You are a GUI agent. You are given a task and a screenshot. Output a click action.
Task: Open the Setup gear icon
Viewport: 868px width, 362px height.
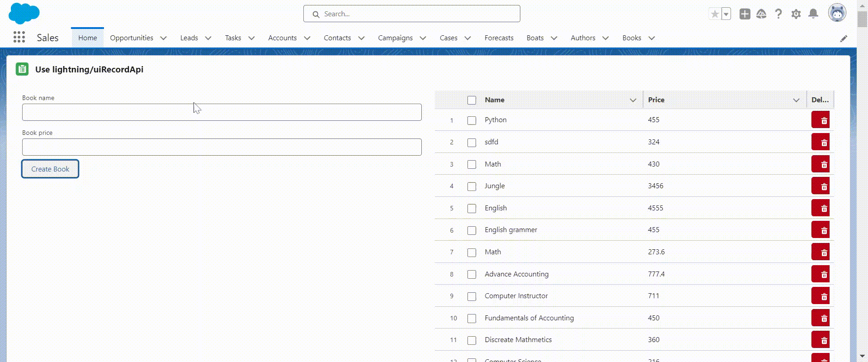pyautogui.click(x=796, y=14)
